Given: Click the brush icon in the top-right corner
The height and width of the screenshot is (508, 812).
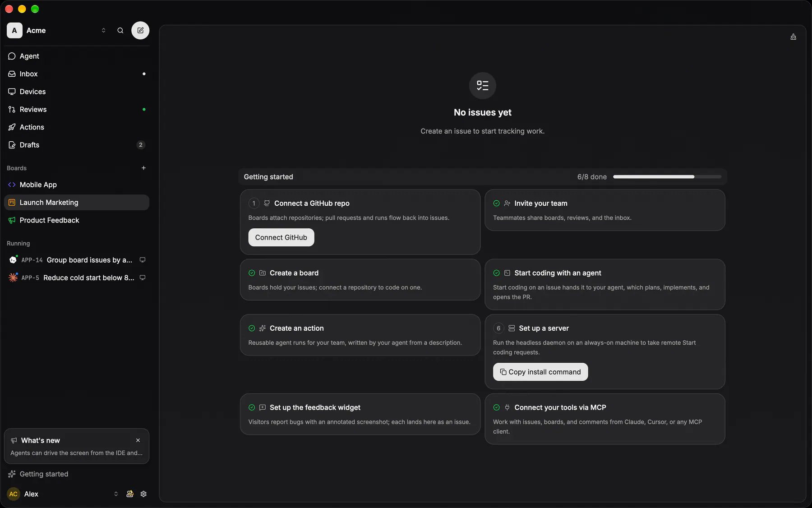Looking at the screenshot, I should coord(793,37).
